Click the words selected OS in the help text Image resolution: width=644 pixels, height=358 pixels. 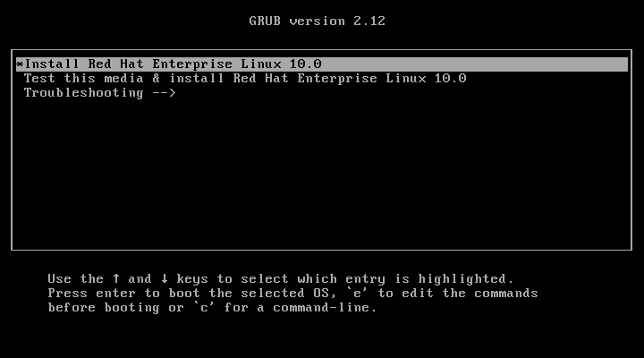pos(284,293)
